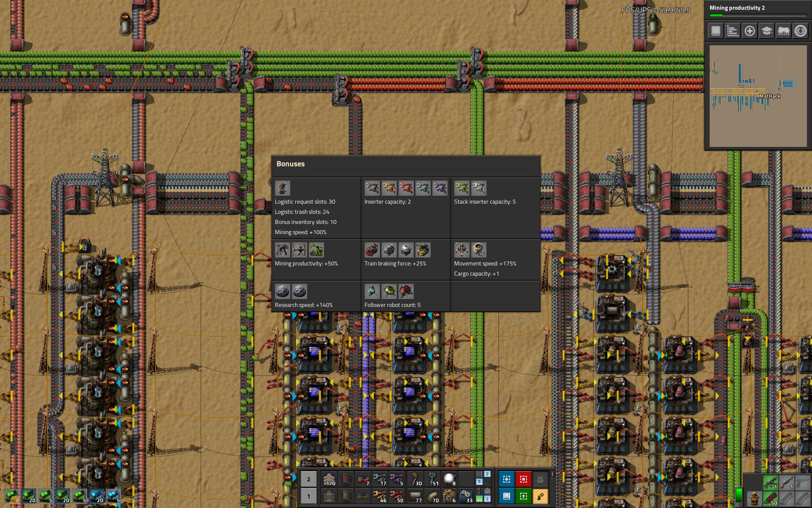This screenshot has height=508, width=812.
Task: Click the Mining productivity 2 research label
Action: point(737,8)
